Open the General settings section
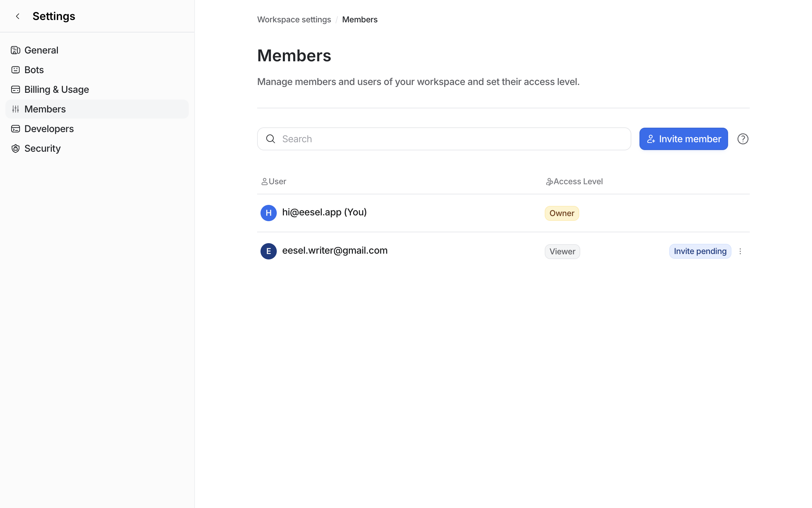The image size is (812, 508). click(97, 50)
